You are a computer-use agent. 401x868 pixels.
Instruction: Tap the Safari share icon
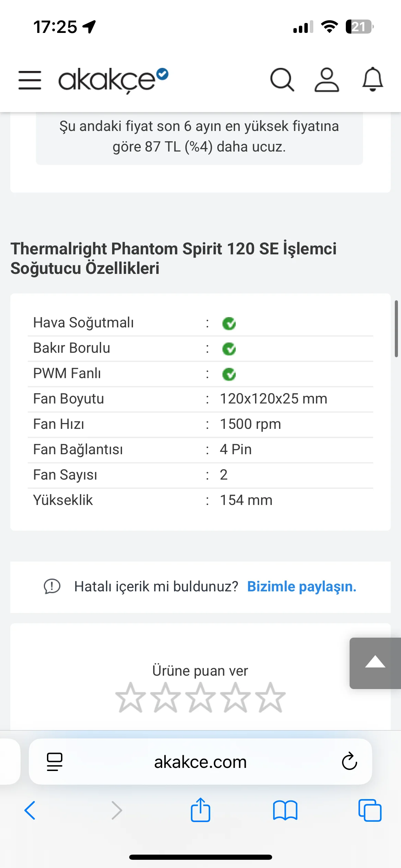point(200,810)
